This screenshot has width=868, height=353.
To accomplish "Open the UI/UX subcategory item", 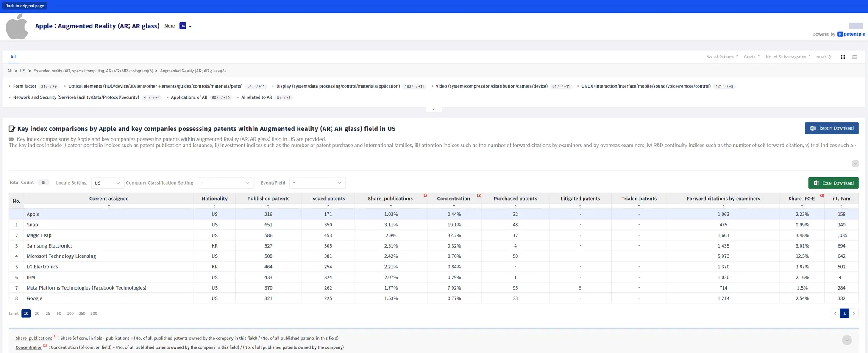I will click(645, 86).
